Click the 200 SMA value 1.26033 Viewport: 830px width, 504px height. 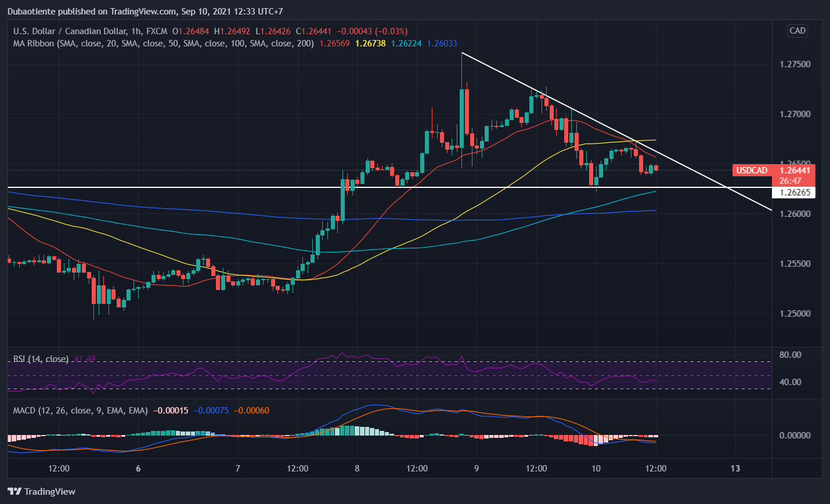442,43
